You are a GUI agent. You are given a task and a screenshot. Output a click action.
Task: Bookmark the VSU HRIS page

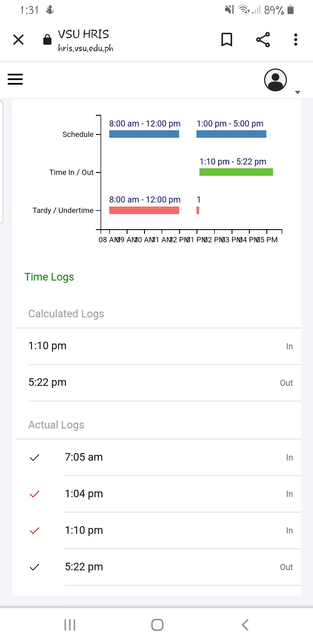click(227, 40)
